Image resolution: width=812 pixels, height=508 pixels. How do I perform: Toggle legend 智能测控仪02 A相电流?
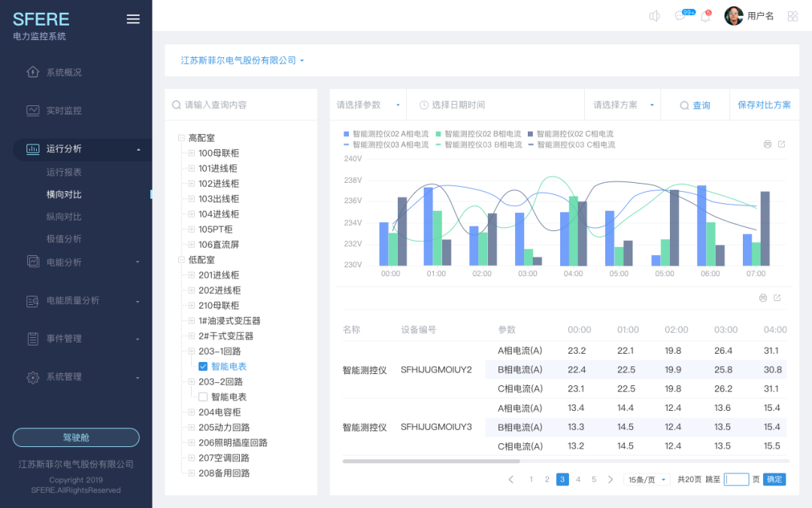coord(386,134)
